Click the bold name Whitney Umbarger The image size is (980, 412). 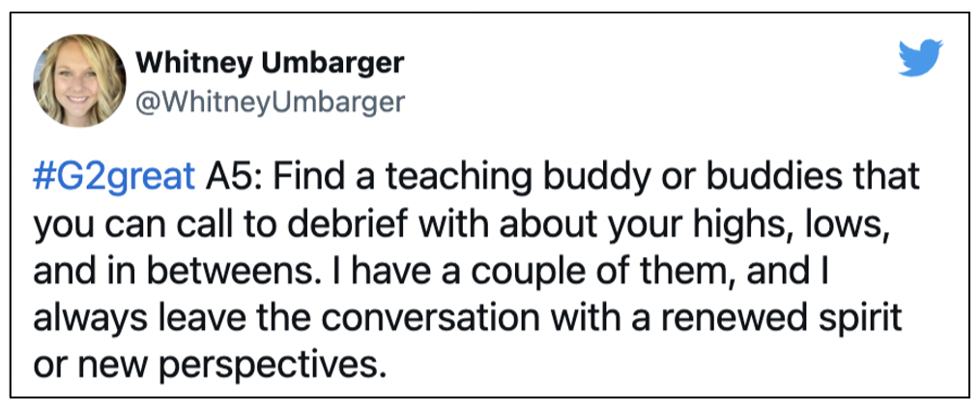[270, 63]
